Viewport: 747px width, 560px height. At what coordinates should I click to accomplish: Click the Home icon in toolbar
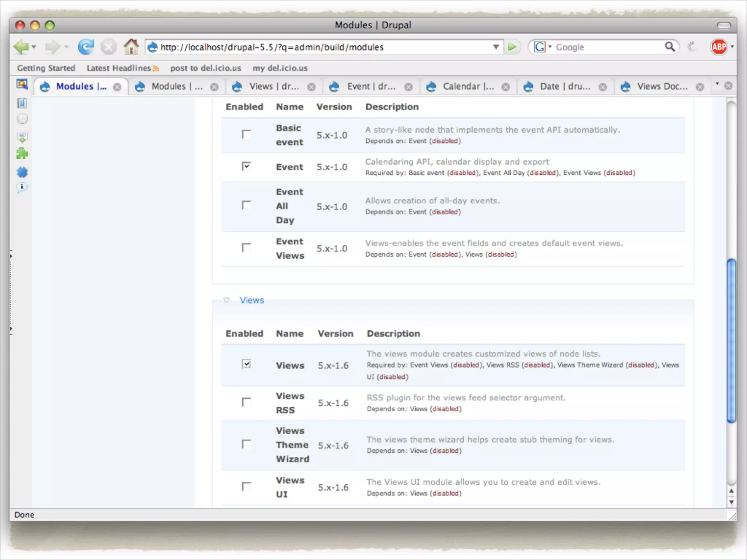131,47
